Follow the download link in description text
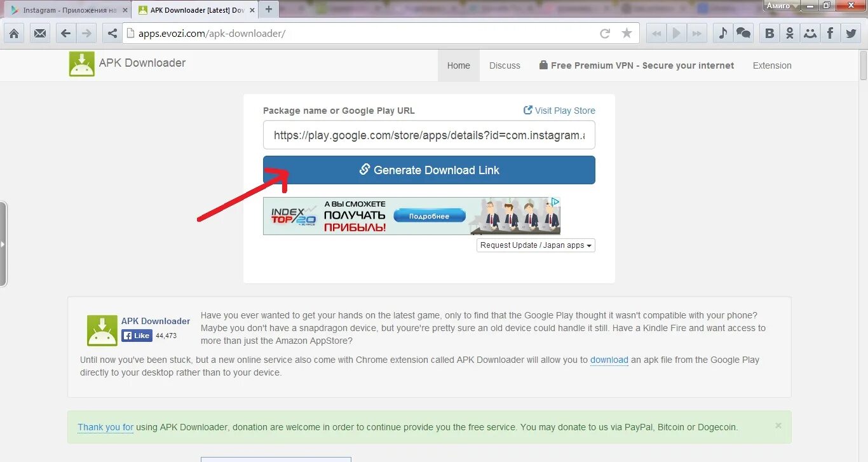 [609, 360]
